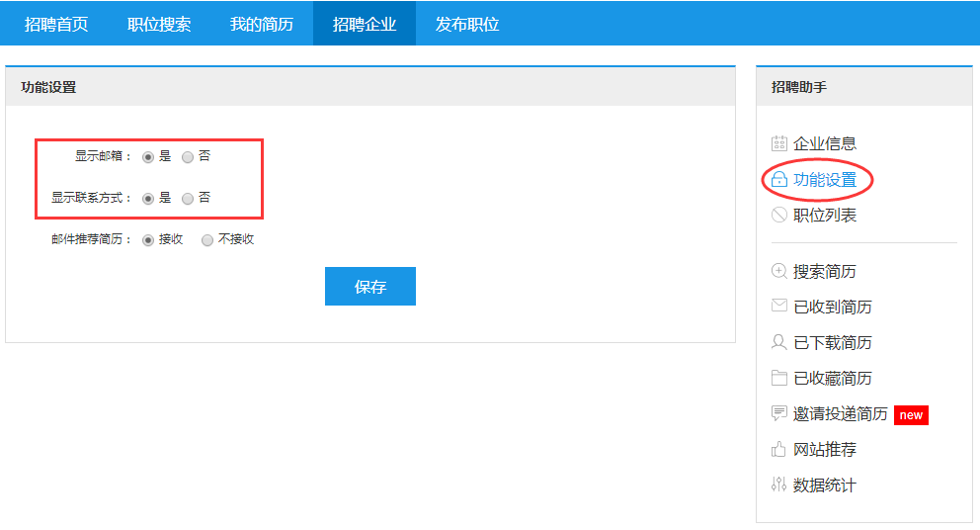Select 是 for 显示联系方式
This screenshot has width=980, height=530.
click(148, 198)
